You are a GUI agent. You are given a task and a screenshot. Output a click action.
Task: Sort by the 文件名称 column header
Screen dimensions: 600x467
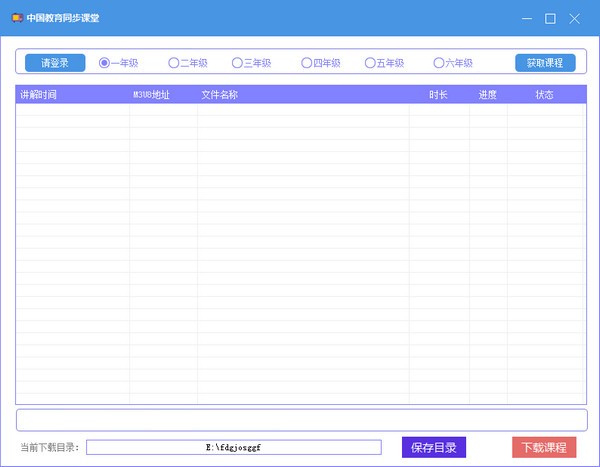point(219,95)
